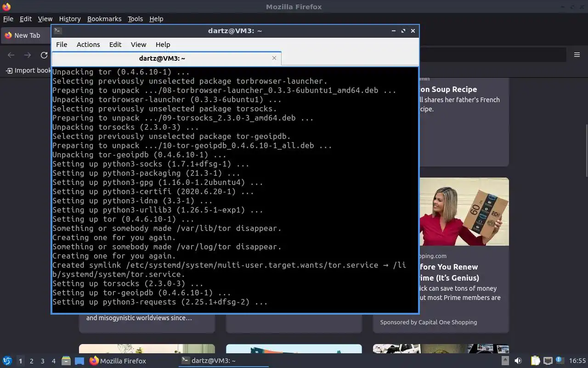Open the terminal File menu

[62, 45]
